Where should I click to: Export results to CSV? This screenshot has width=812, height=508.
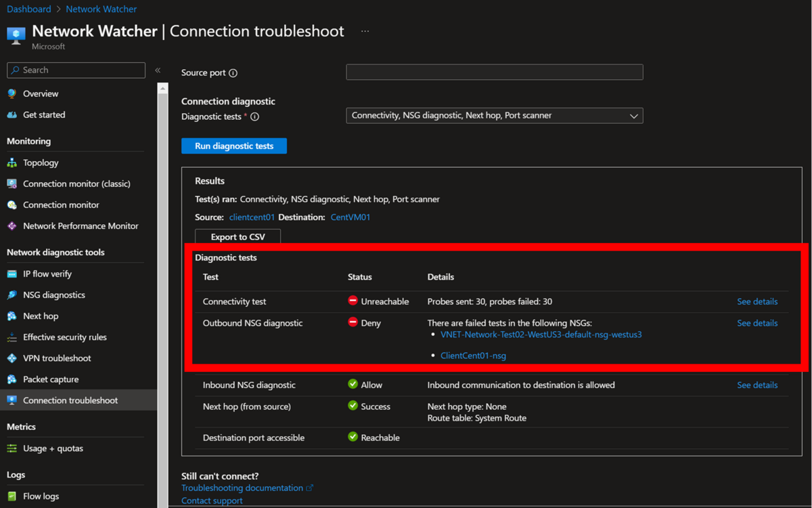[238, 237]
